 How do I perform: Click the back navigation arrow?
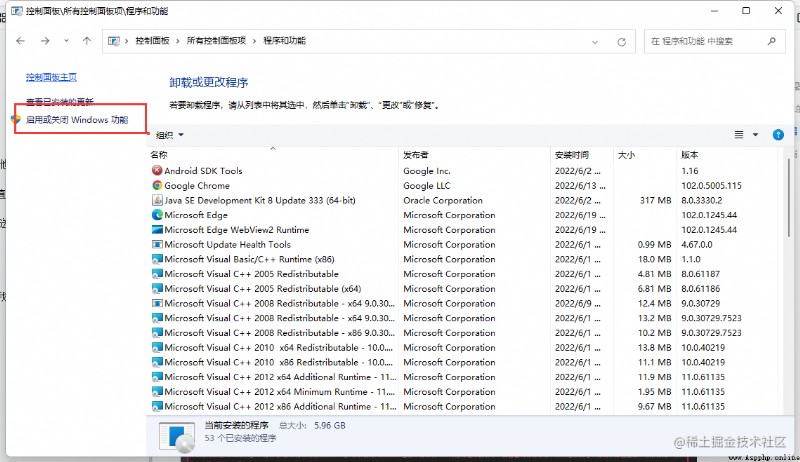20,41
